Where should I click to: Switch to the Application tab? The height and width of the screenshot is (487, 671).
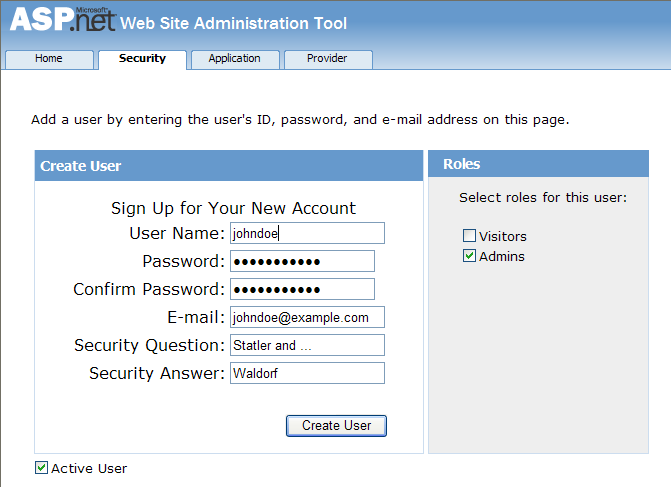pos(235,59)
